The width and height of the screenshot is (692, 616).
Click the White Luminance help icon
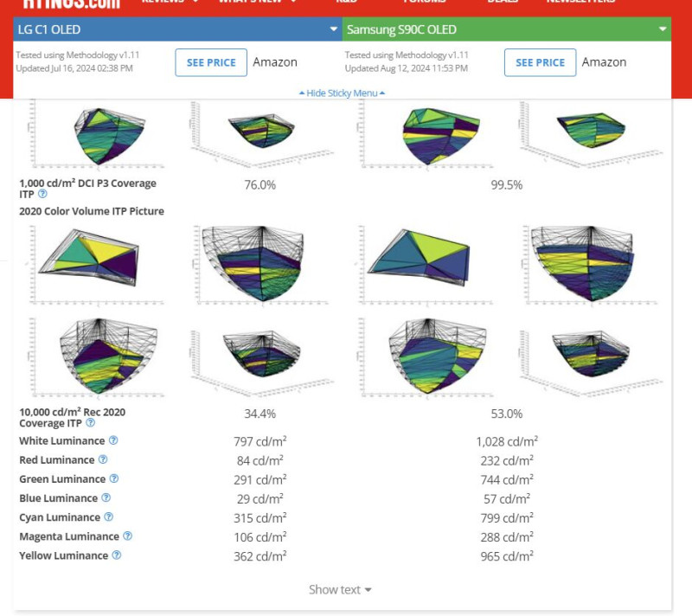point(113,440)
